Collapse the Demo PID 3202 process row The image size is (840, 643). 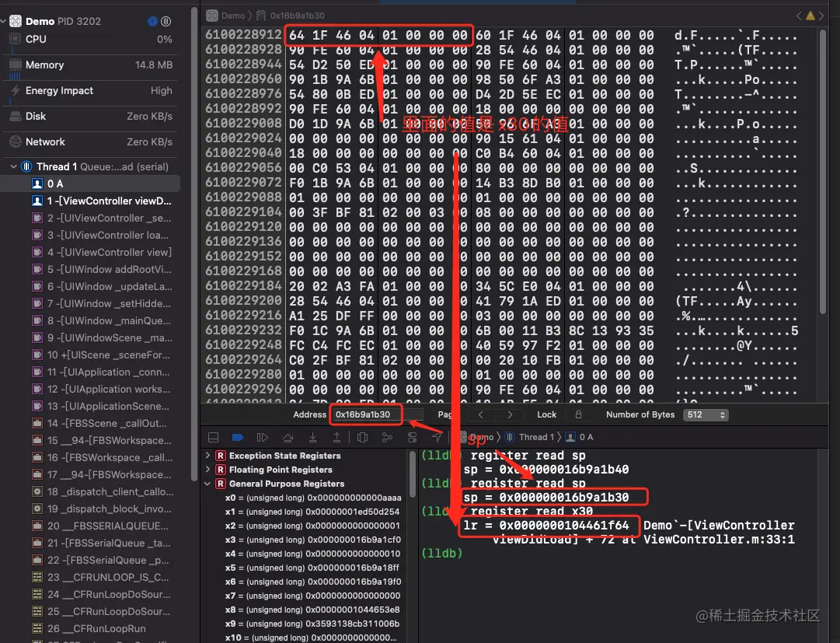(4, 22)
